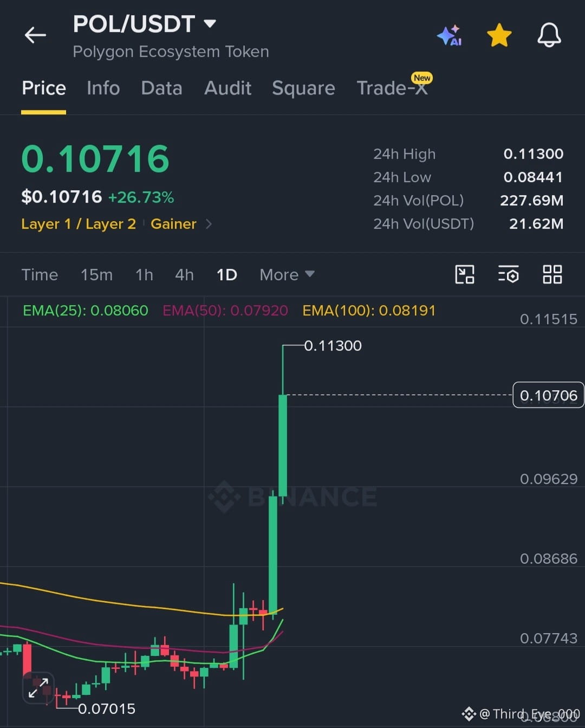Viewport: 585px width, 728px height.
Task: Go back using the arrow icon
Action: 35,35
